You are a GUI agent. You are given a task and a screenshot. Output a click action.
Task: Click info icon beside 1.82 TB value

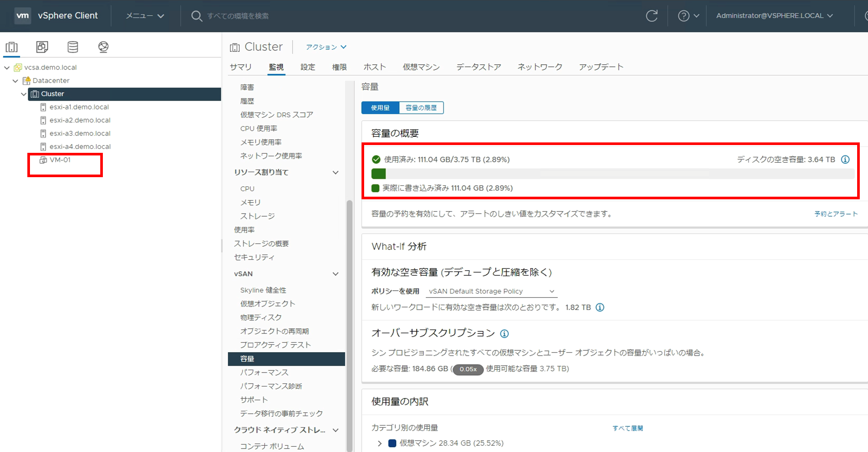coord(600,307)
